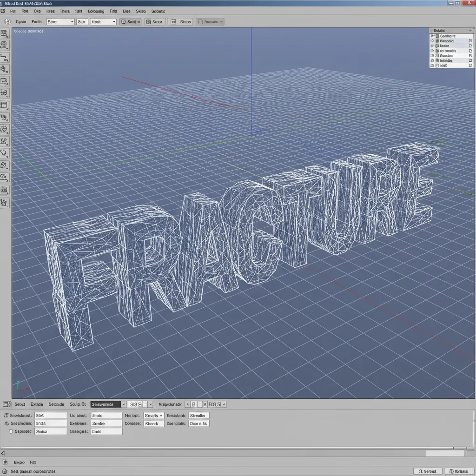Click the icon next to Russtoc row
The image size is (476, 476).
click(x=437, y=56)
